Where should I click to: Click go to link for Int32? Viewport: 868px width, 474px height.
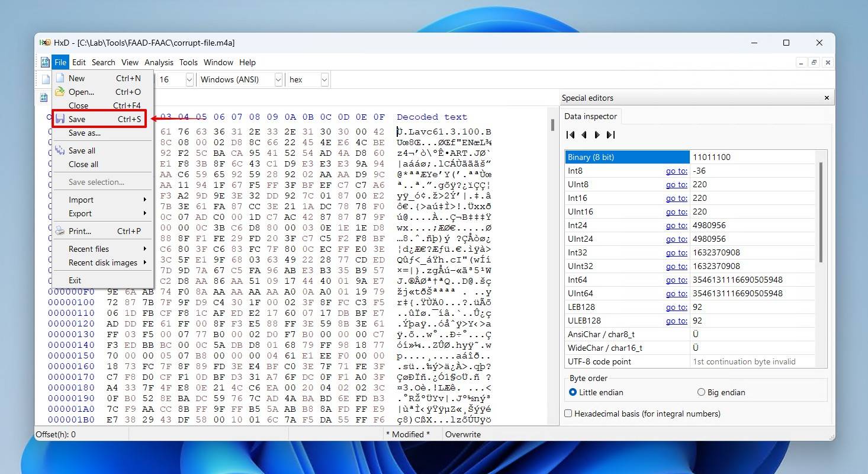[x=676, y=252]
